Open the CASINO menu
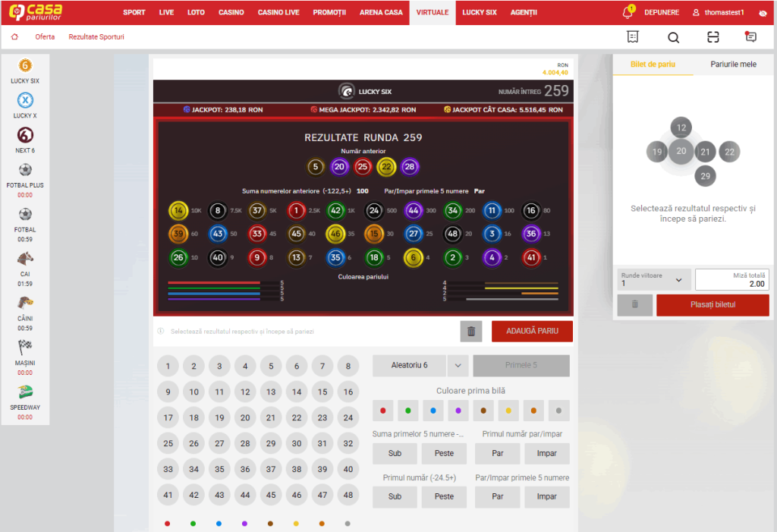The height and width of the screenshot is (532, 777). (231, 12)
